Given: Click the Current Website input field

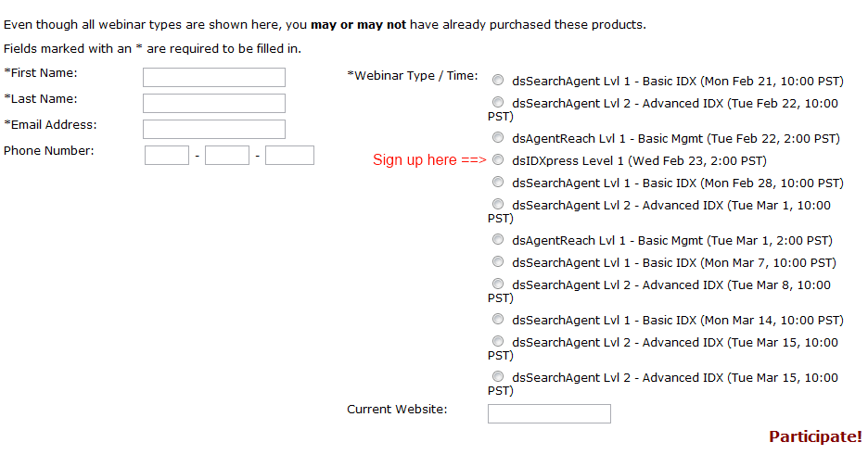Looking at the screenshot, I should [x=549, y=413].
